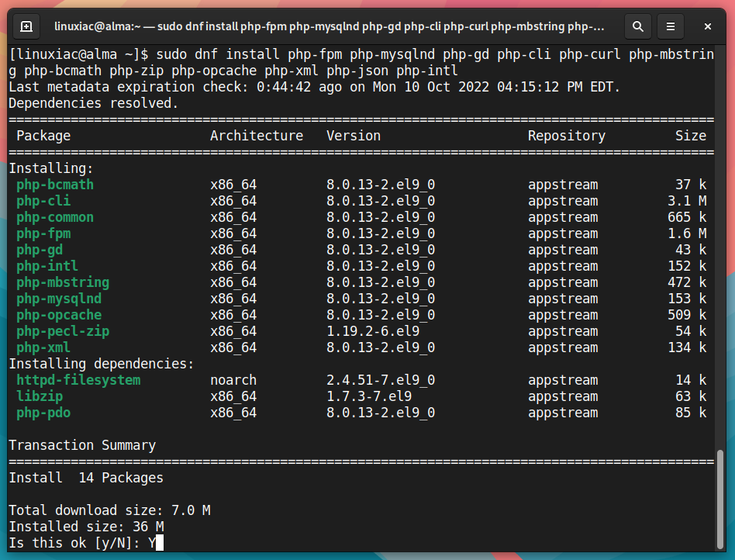Click the php-mbstring package name
Image resolution: width=735 pixels, height=560 pixels.
click(63, 282)
